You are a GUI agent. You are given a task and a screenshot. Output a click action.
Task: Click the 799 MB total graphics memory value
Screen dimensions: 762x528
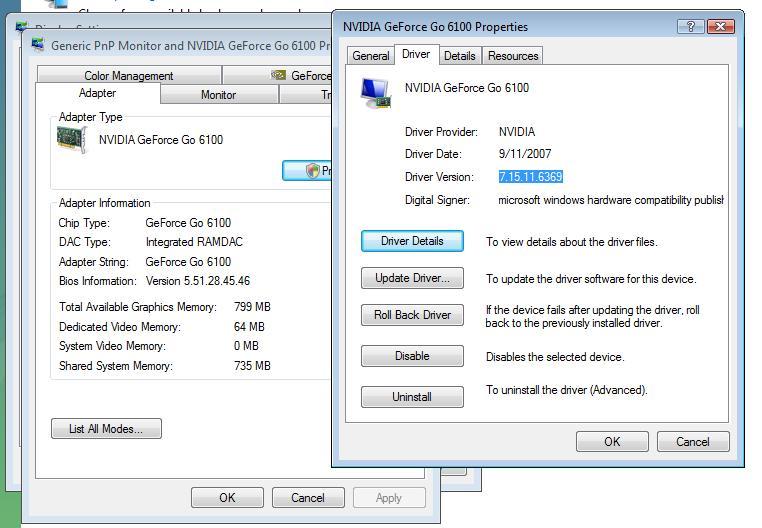coord(252,307)
